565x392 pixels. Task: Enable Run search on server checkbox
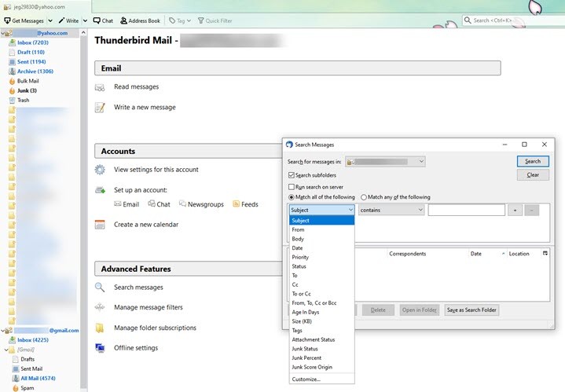click(292, 187)
